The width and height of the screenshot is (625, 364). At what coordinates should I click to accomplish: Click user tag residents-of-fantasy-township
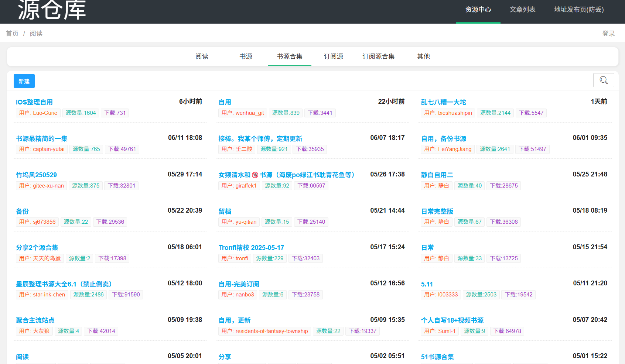[264, 331]
